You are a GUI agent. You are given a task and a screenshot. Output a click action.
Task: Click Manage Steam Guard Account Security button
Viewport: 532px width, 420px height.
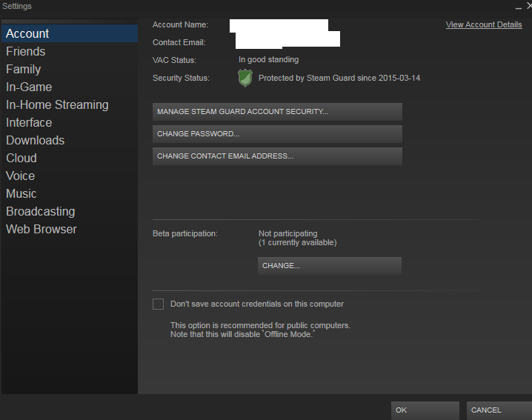tap(277, 112)
